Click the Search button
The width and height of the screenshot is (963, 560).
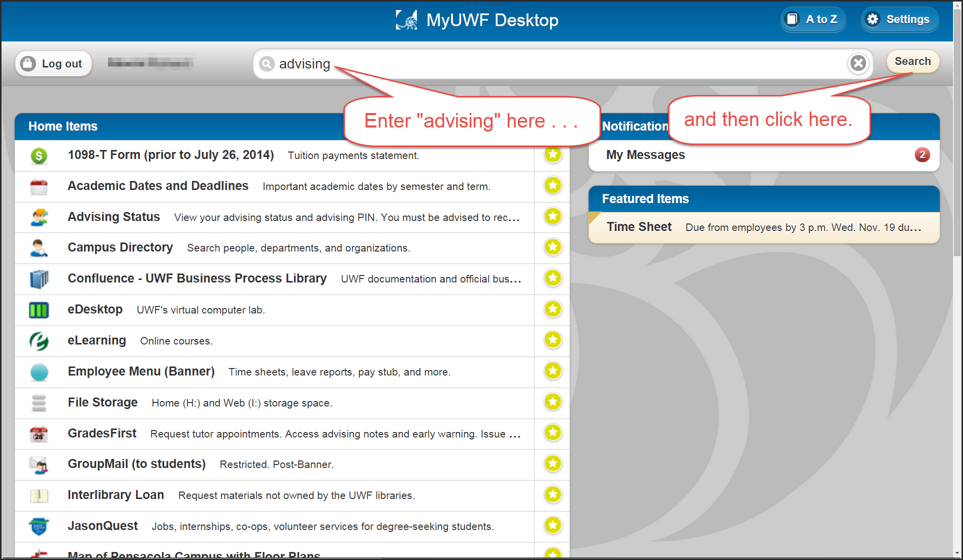pyautogui.click(x=912, y=61)
